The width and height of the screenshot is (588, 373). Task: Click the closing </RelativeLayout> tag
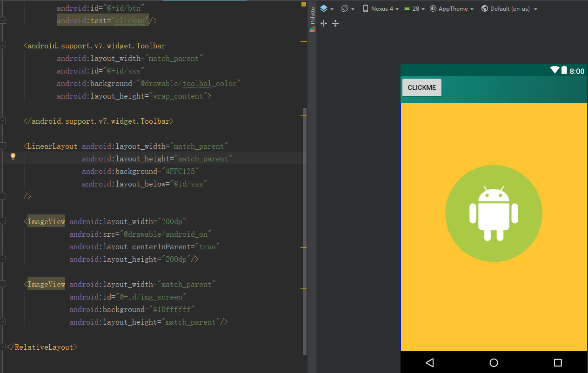[42, 347]
